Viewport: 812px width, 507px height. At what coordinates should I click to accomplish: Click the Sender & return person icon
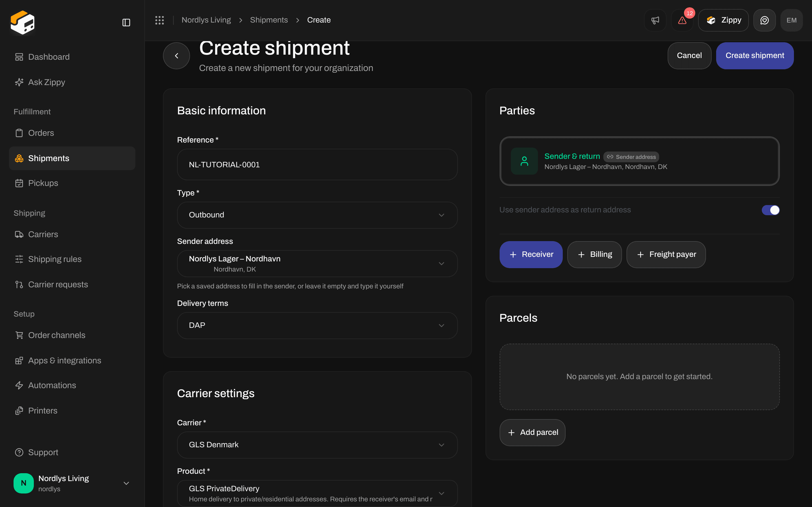coord(524,161)
